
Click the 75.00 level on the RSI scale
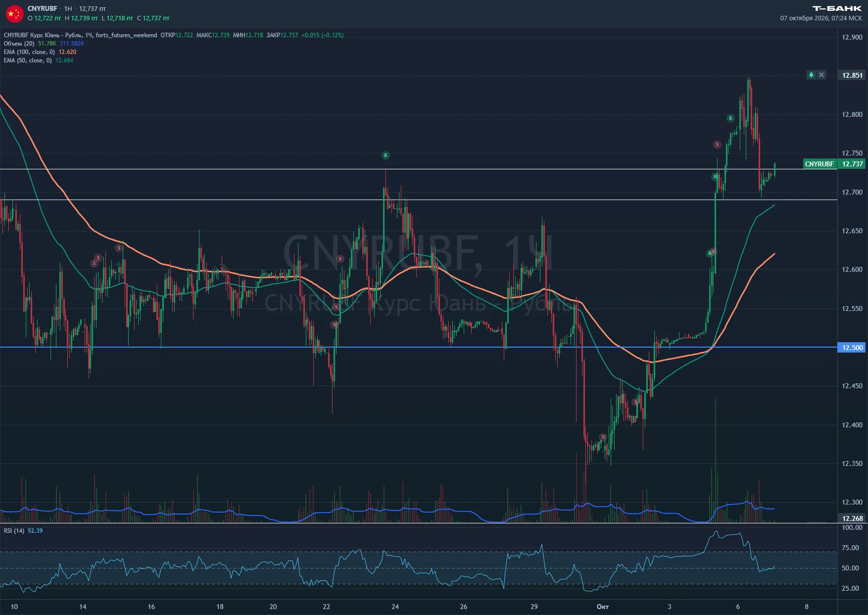850,548
